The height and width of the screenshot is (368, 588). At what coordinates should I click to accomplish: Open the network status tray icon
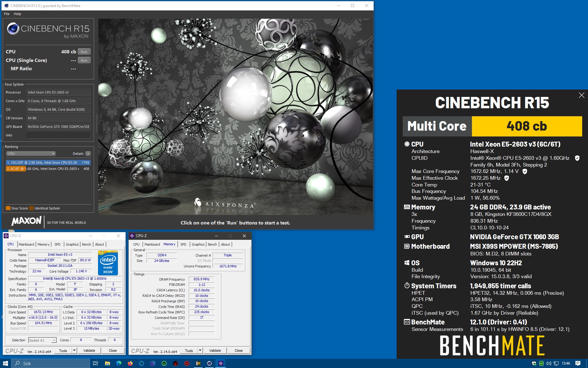click(556, 363)
